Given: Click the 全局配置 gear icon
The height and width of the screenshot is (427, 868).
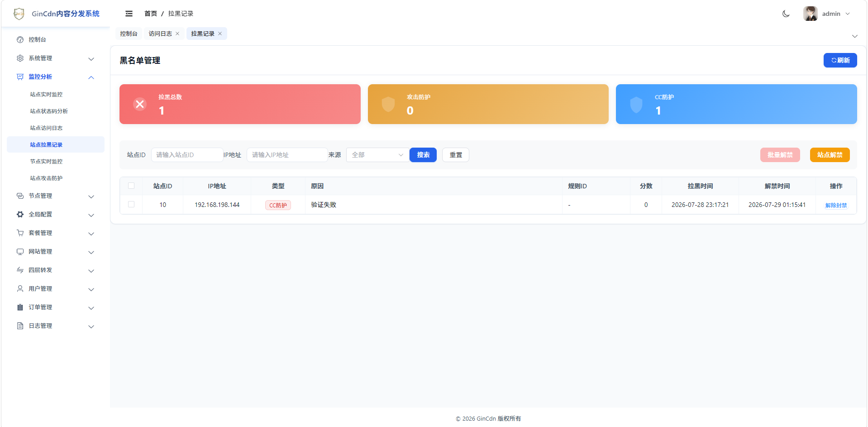Looking at the screenshot, I should [x=20, y=215].
